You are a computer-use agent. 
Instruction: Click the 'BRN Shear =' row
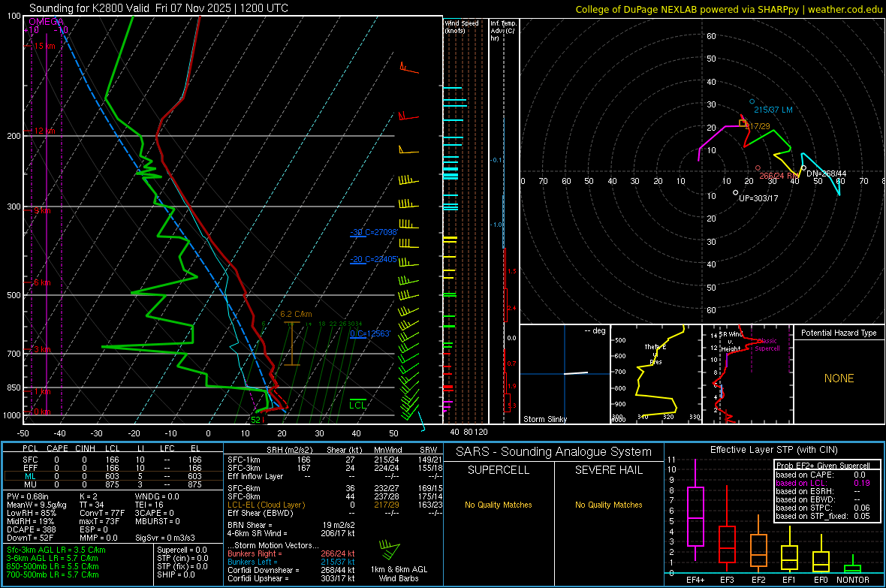[291, 525]
